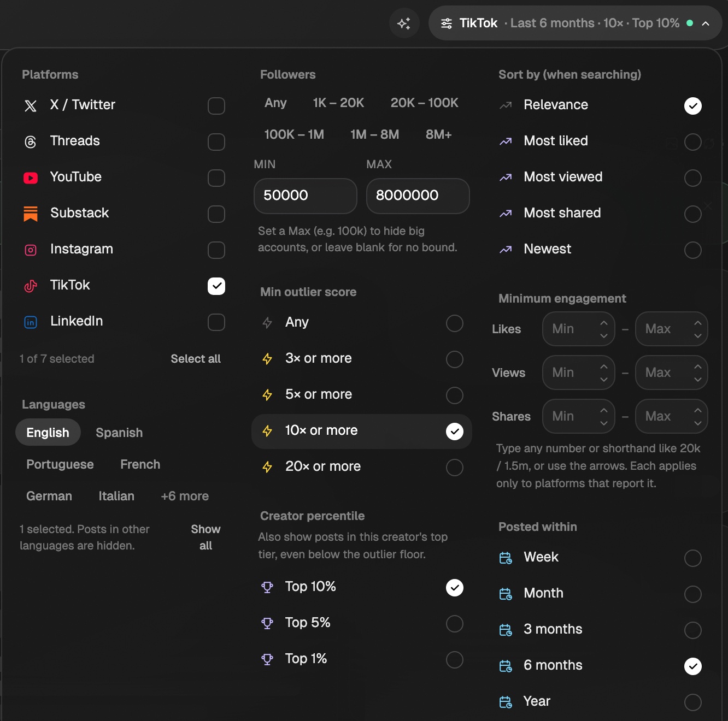Click the Instagram logo icon
Viewport: 728px width, 721px height.
31,250
